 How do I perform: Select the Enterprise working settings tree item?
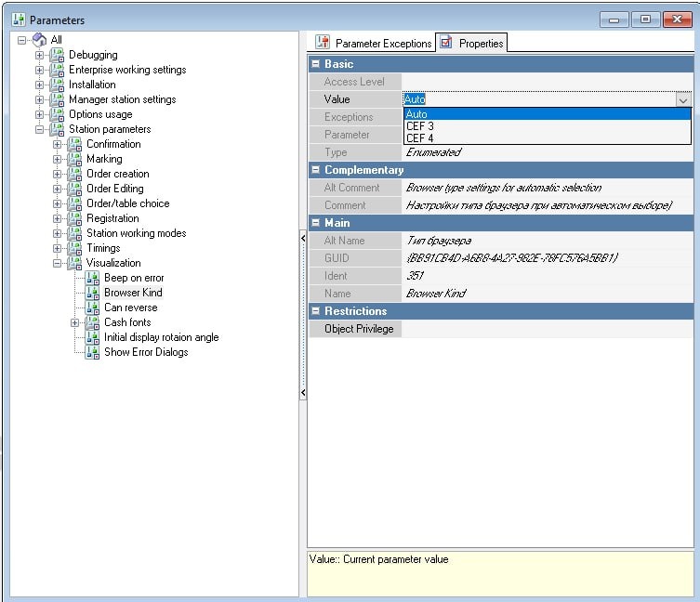click(126, 70)
